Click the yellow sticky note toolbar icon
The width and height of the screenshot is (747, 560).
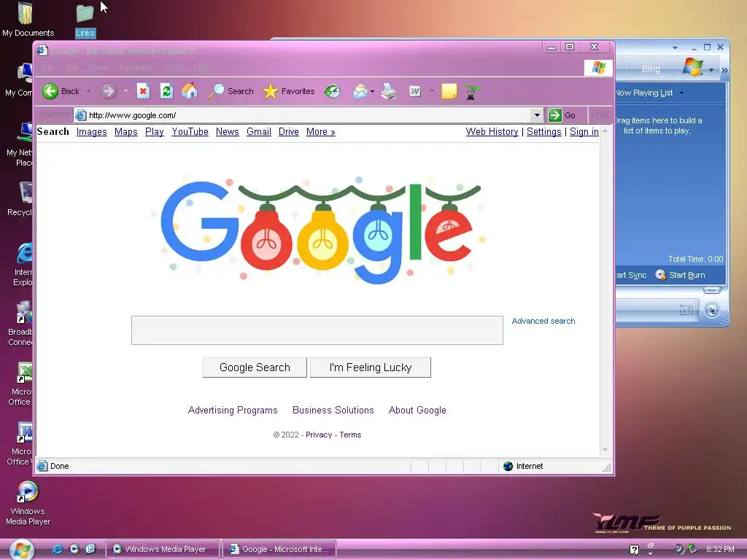point(449,91)
